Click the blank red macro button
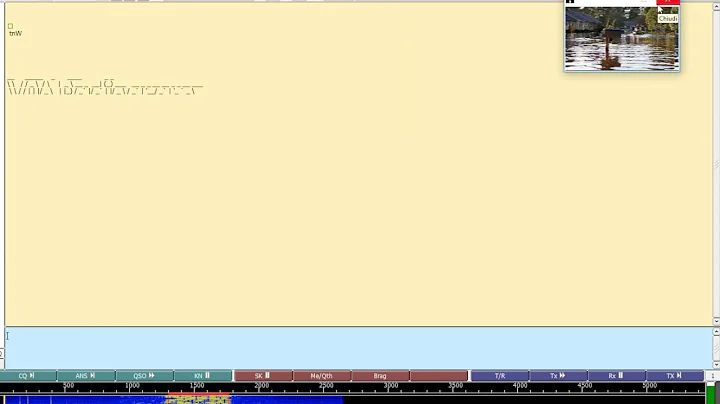The width and height of the screenshot is (720, 404). (x=439, y=376)
